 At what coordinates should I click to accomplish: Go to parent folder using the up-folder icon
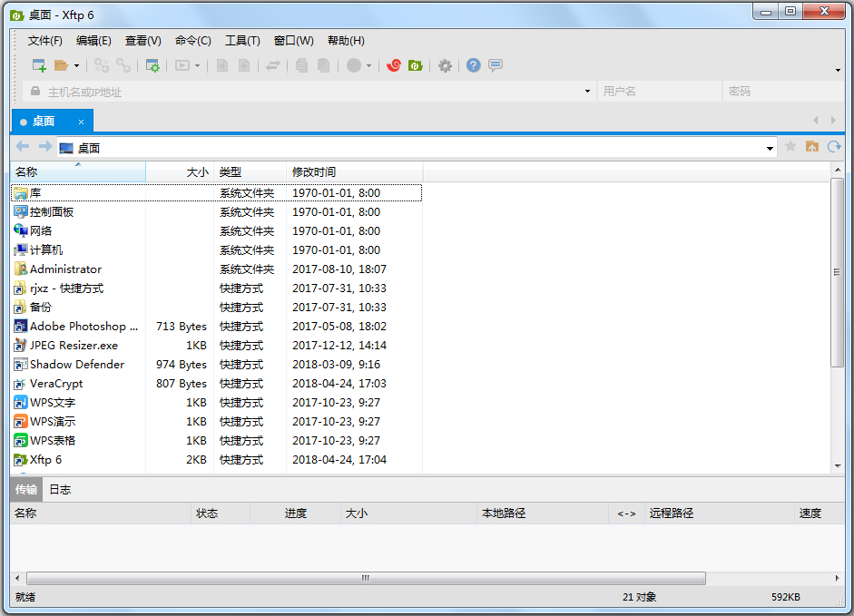[811, 147]
